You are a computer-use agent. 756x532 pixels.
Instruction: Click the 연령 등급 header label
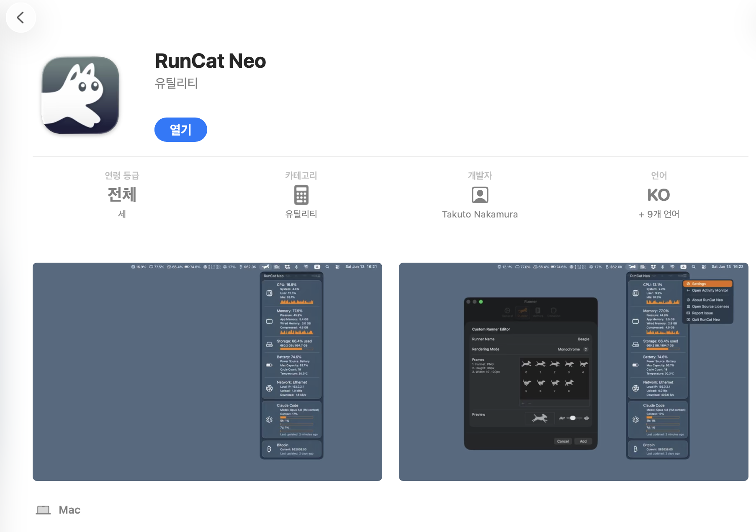[x=122, y=176]
